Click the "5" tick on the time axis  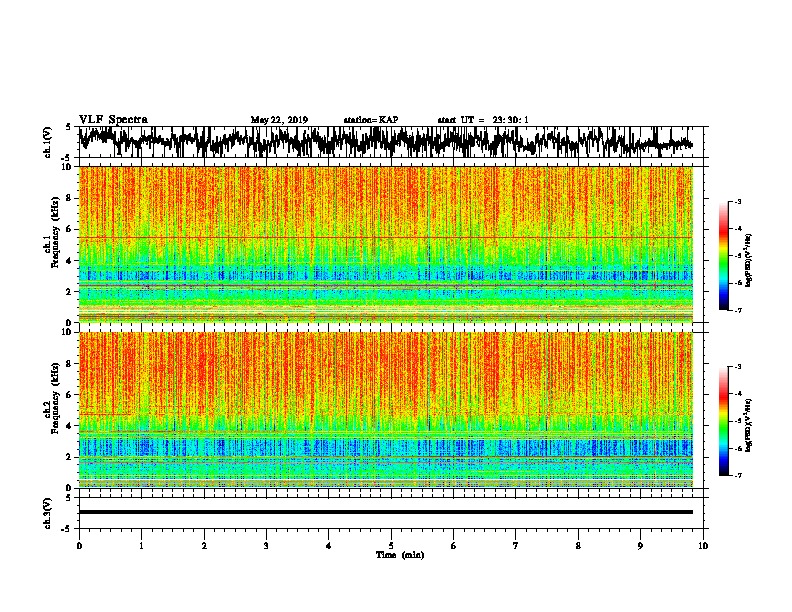(x=391, y=546)
